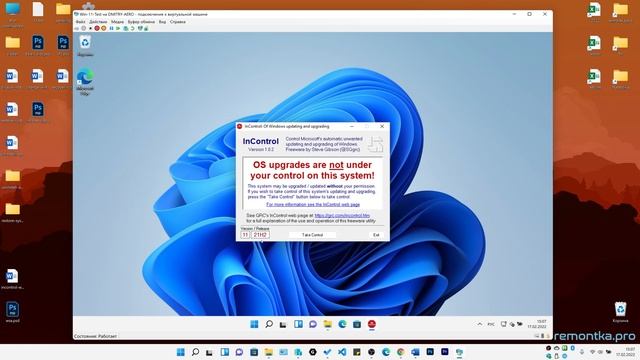Viewport: 640px width, 360px height.
Task: Click the blue pause icon in the VM toolbar
Action: (x=111, y=28)
